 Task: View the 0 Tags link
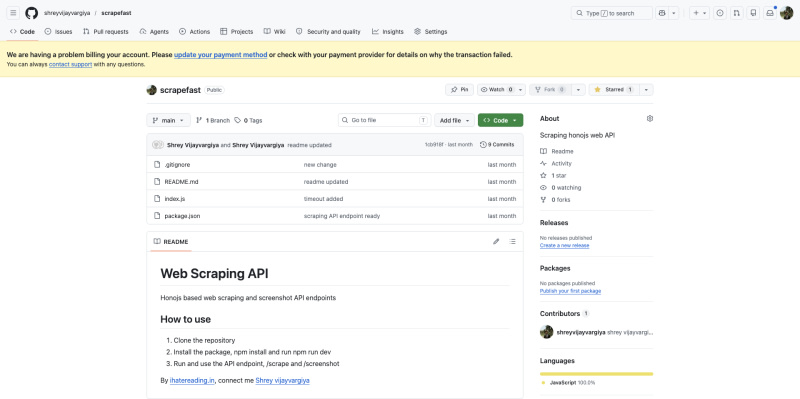pos(248,120)
